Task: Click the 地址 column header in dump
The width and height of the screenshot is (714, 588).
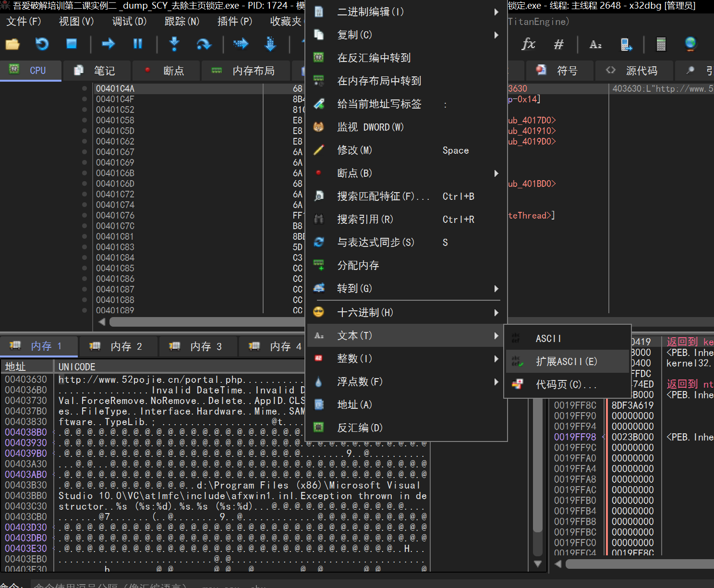Action: [27, 367]
